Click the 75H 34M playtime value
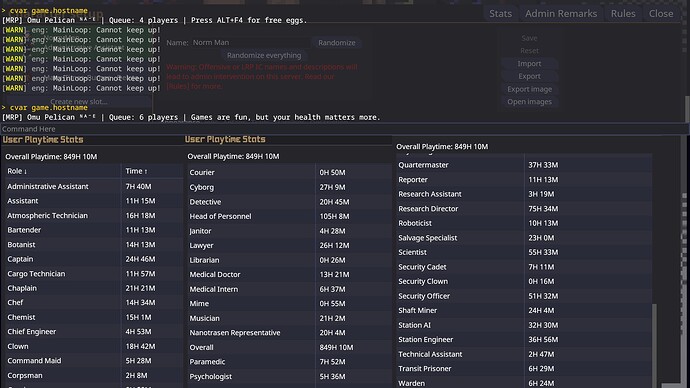This screenshot has width=690, height=388. [543, 209]
